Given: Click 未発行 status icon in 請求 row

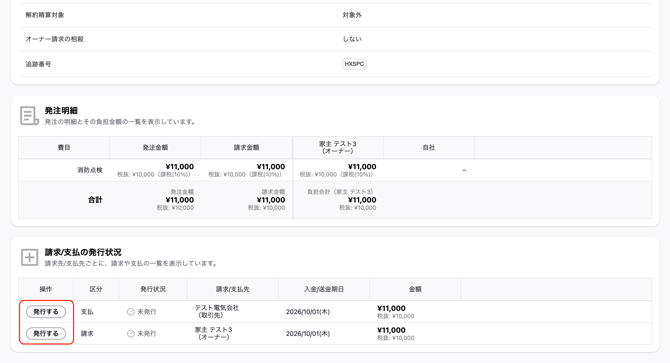Looking at the screenshot, I should 131,334.
